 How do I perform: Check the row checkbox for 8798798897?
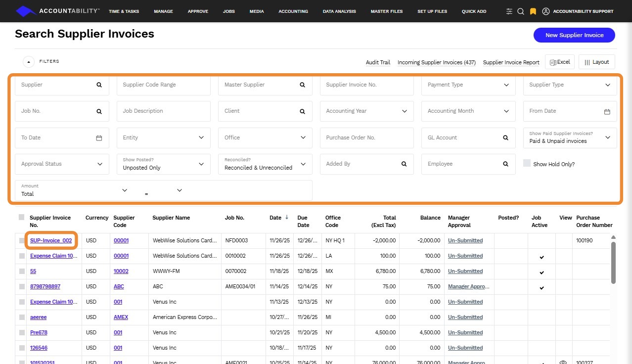coord(22,287)
